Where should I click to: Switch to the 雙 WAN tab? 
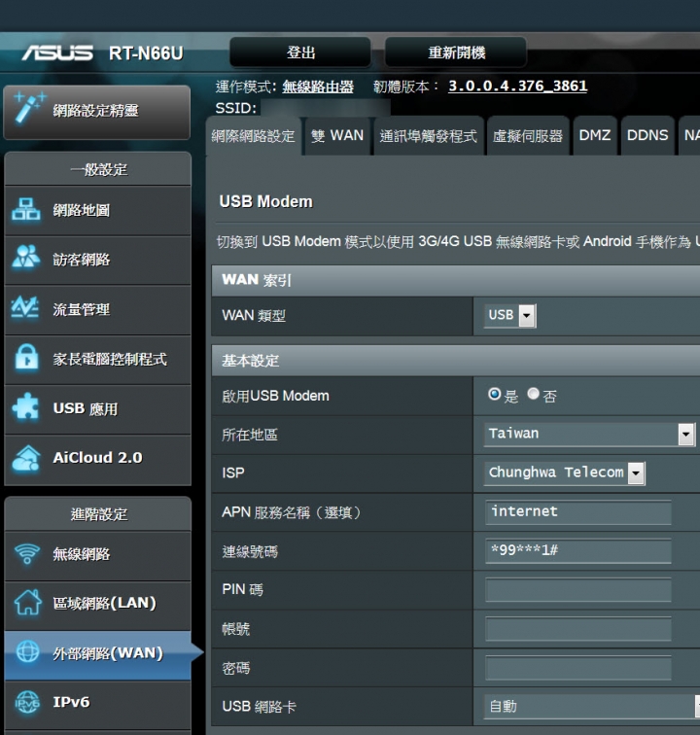(x=337, y=136)
